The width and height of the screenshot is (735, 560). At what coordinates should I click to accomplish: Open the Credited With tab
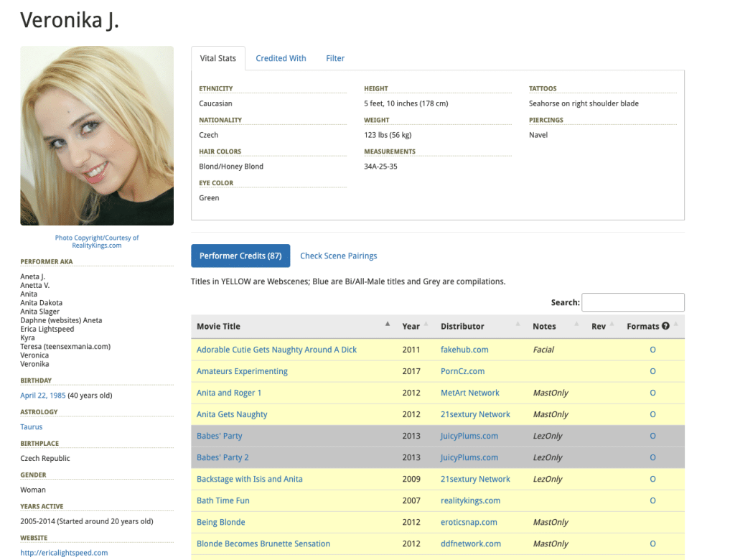tap(281, 58)
